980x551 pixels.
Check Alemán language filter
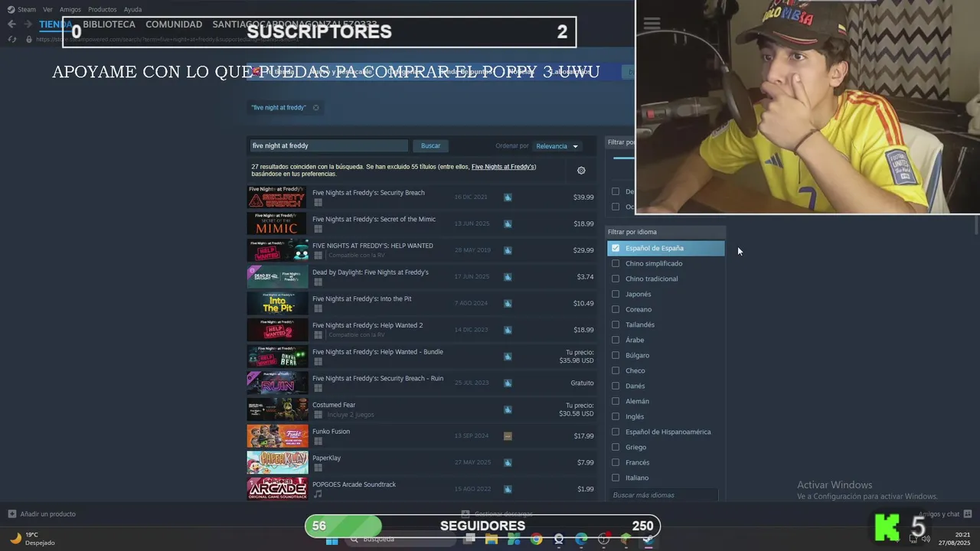pos(616,401)
